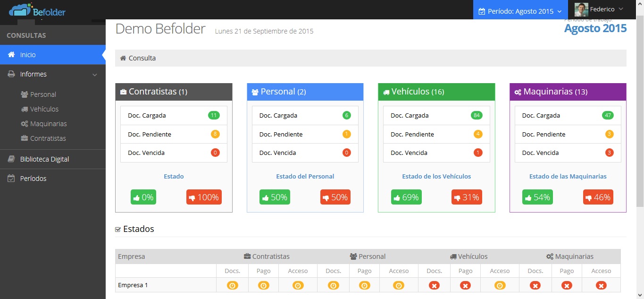Click the Befolder cloud logo
The image size is (644, 299).
pyautogui.click(x=21, y=9)
